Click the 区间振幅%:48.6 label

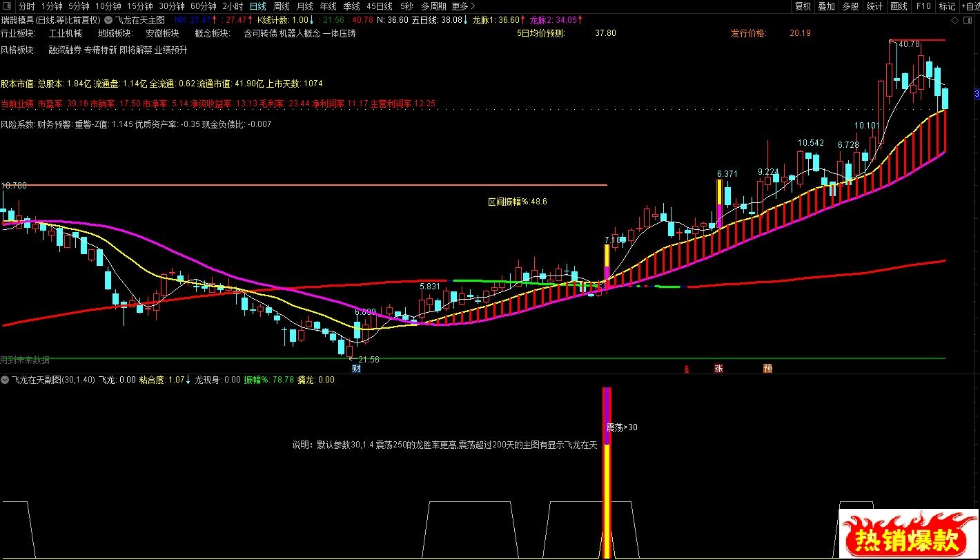(518, 202)
